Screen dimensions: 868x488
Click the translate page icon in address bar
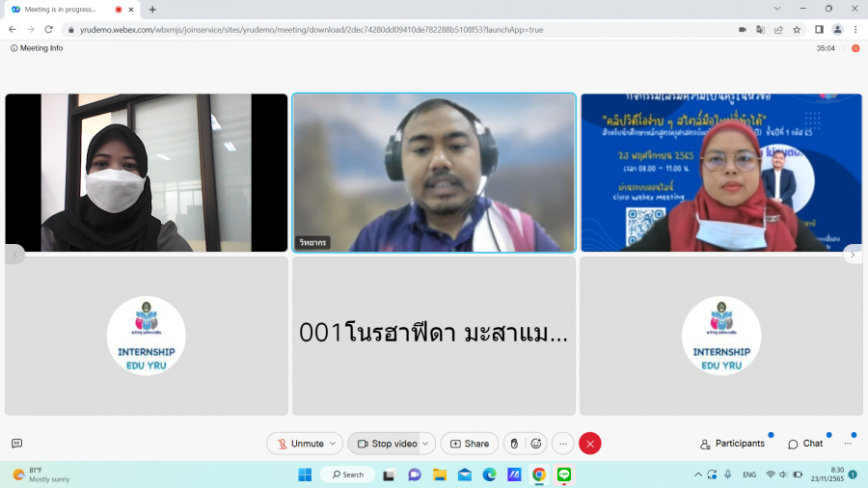pos(760,30)
